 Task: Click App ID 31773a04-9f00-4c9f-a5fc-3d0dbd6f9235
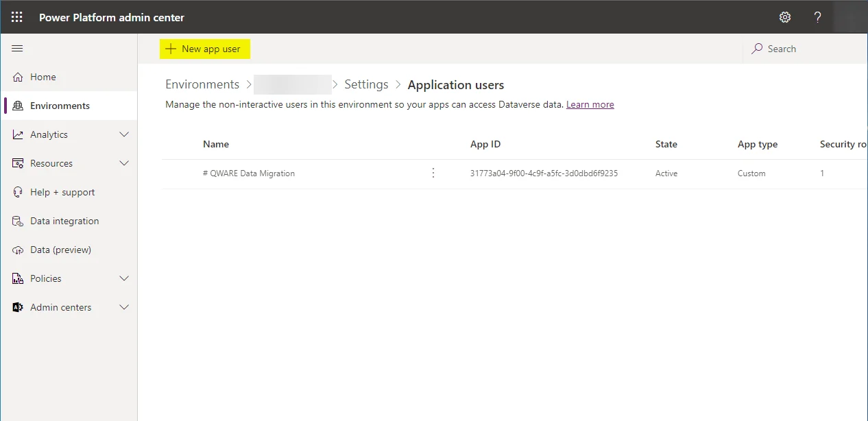[x=544, y=173]
